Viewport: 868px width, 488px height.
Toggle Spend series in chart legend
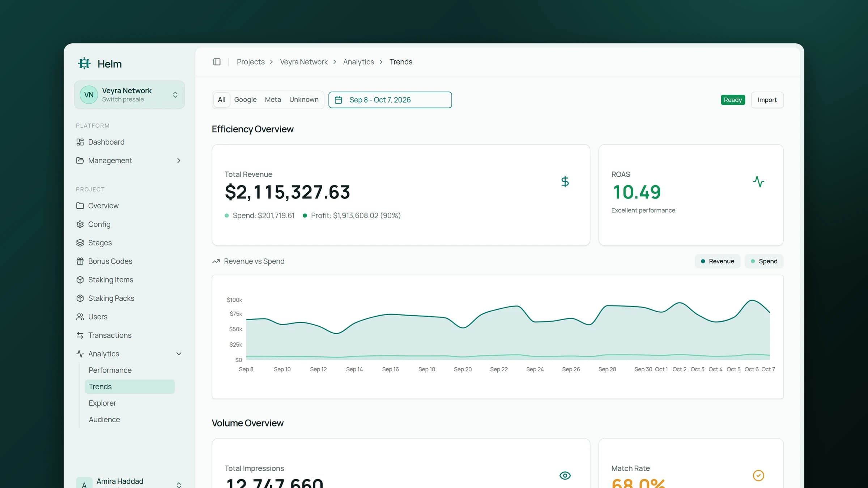[764, 261]
